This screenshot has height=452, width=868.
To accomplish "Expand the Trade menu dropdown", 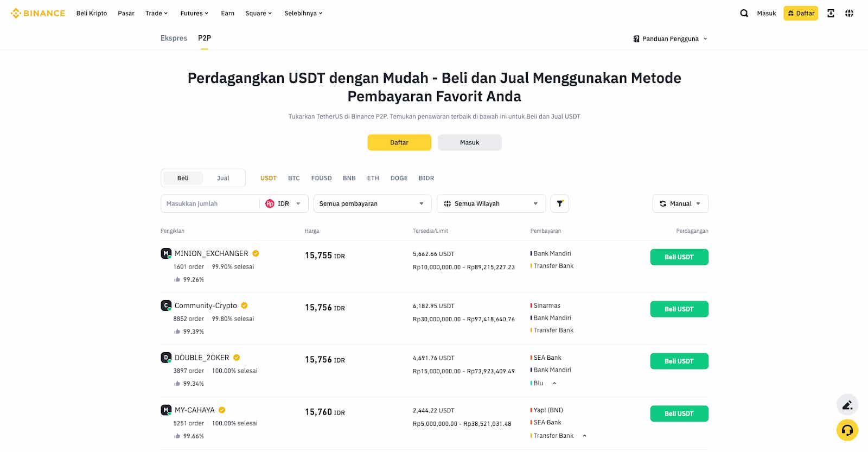I will [156, 13].
